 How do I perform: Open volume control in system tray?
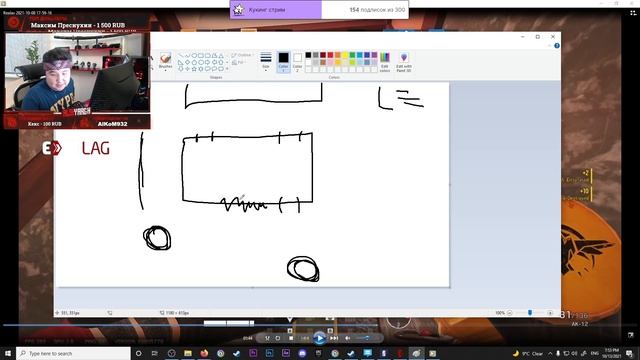(574, 353)
